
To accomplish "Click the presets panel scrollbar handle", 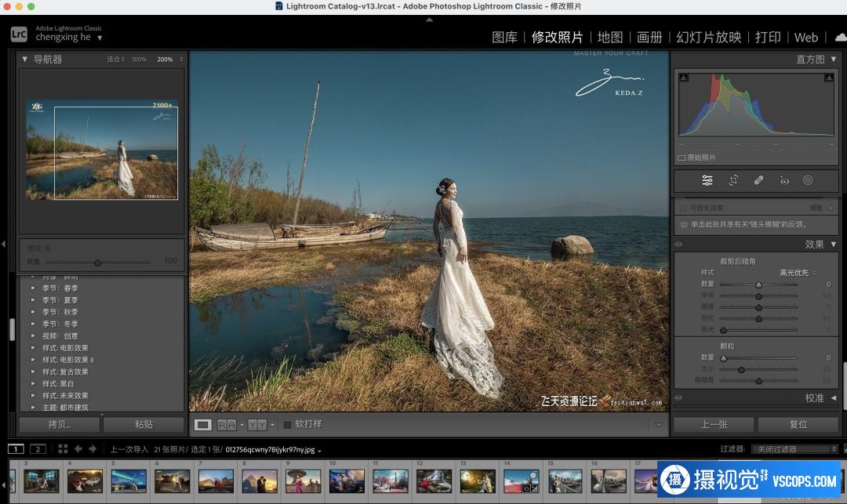I will tap(12, 329).
